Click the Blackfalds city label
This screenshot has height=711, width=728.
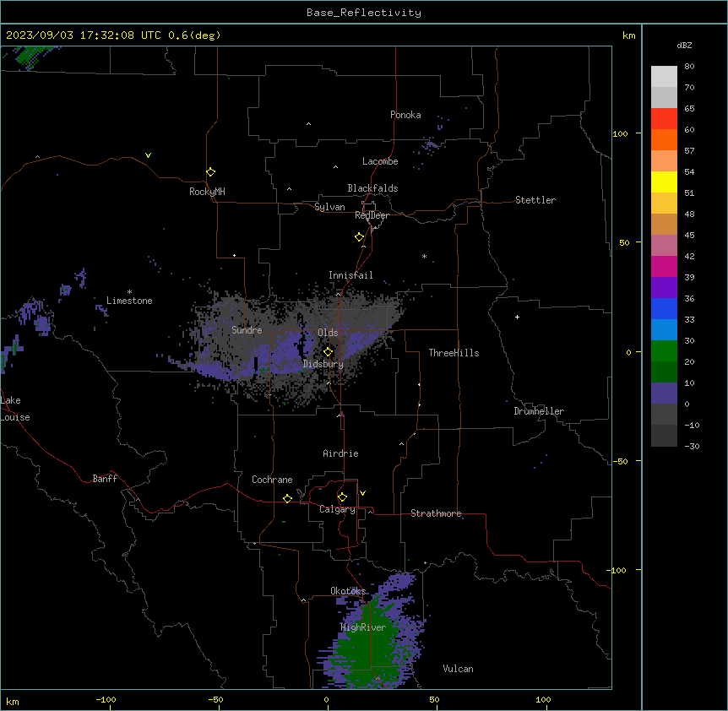(x=372, y=188)
